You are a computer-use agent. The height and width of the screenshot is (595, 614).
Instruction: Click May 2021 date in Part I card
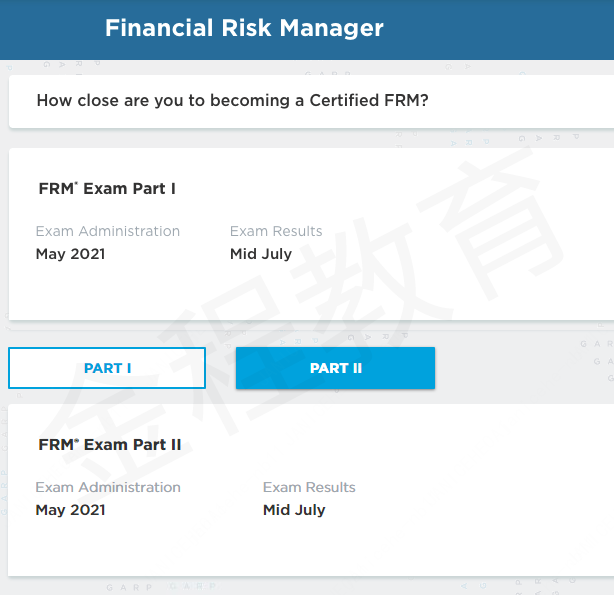[x=70, y=254]
